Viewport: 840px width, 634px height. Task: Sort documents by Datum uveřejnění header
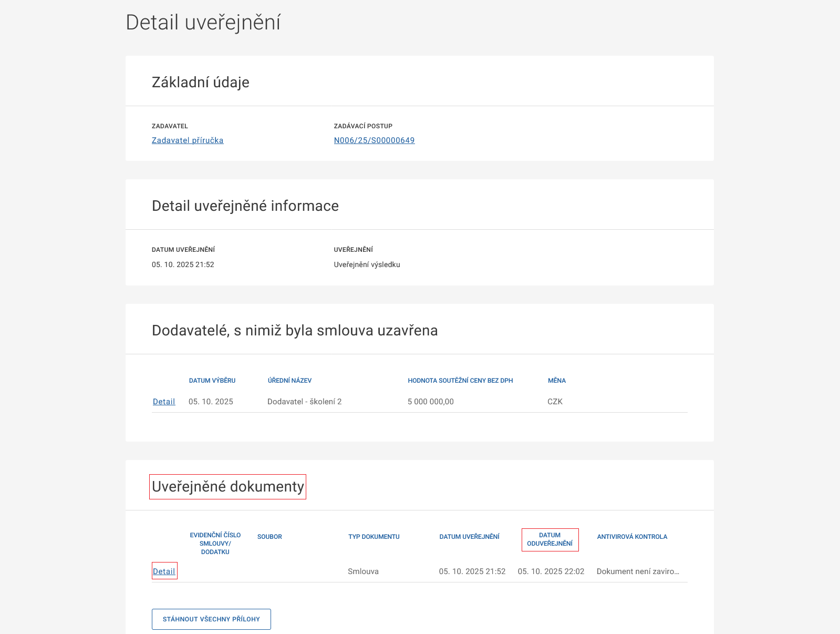pyautogui.click(x=469, y=537)
